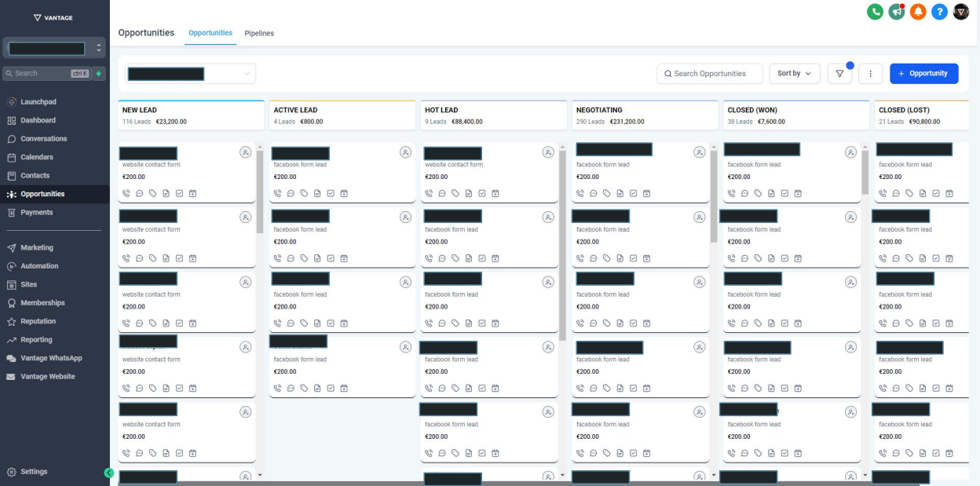
Task: Click the Vantage logo in the sidebar
Action: [x=53, y=17]
